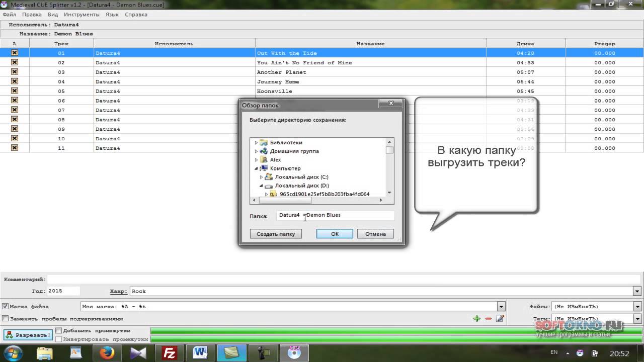This screenshot has height=362, width=644.
Task: Click the CUE Splitter taskbar icon
Action: pos(293,352)
